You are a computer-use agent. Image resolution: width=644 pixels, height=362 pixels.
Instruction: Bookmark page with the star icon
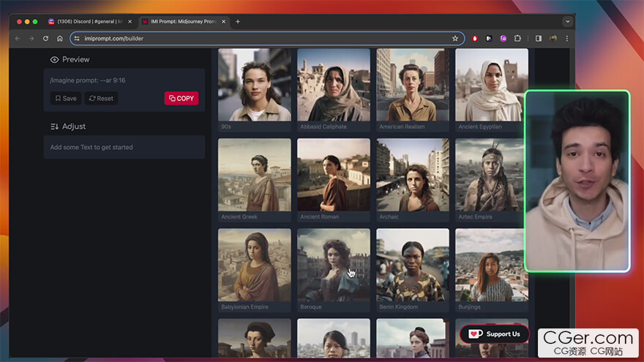click(455, 38)
